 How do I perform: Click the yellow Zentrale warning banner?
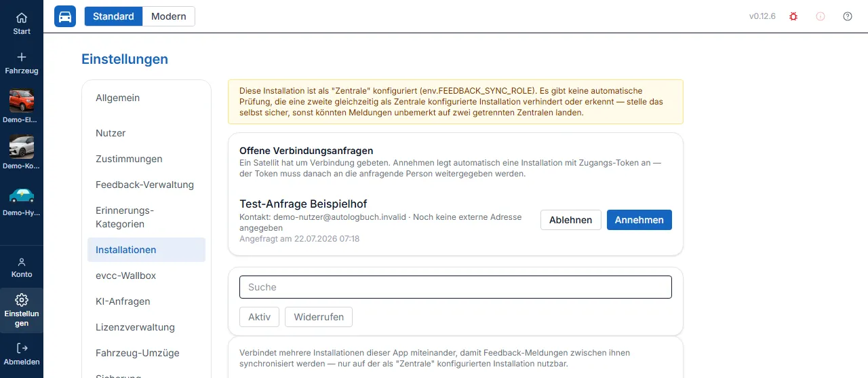[456, 102]
